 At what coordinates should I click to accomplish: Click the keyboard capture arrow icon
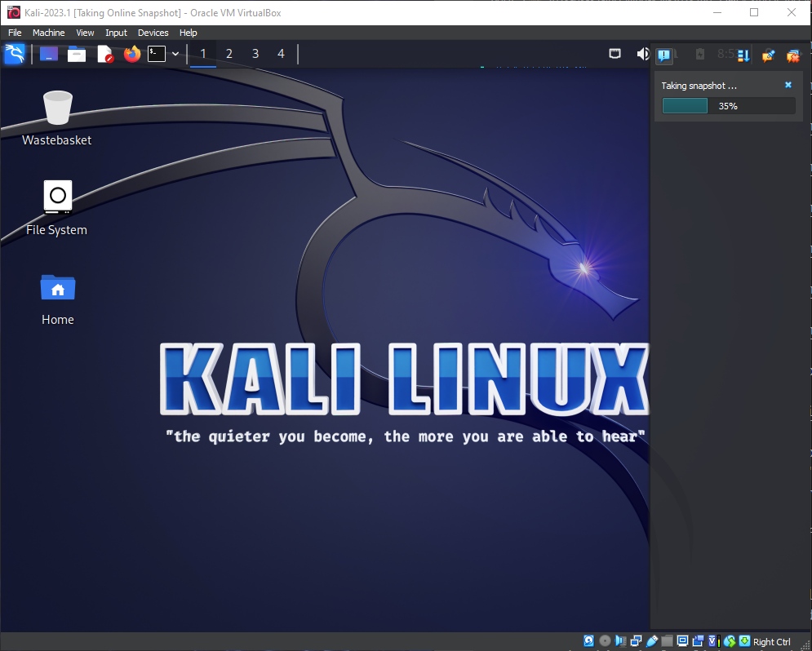[745, 641]
